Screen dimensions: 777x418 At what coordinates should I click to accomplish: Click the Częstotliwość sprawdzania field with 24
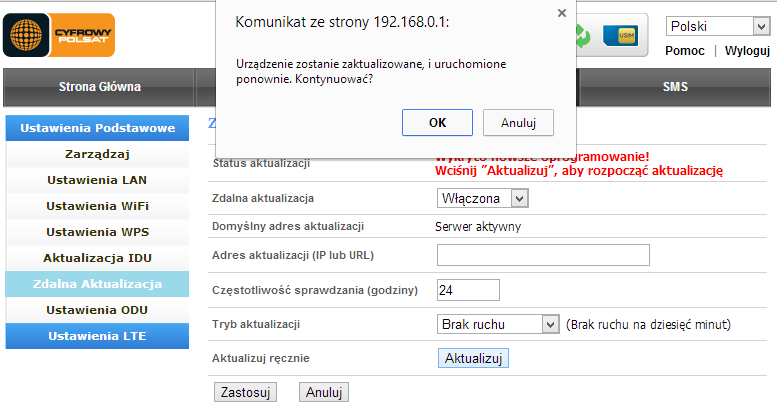pos(468,290)
